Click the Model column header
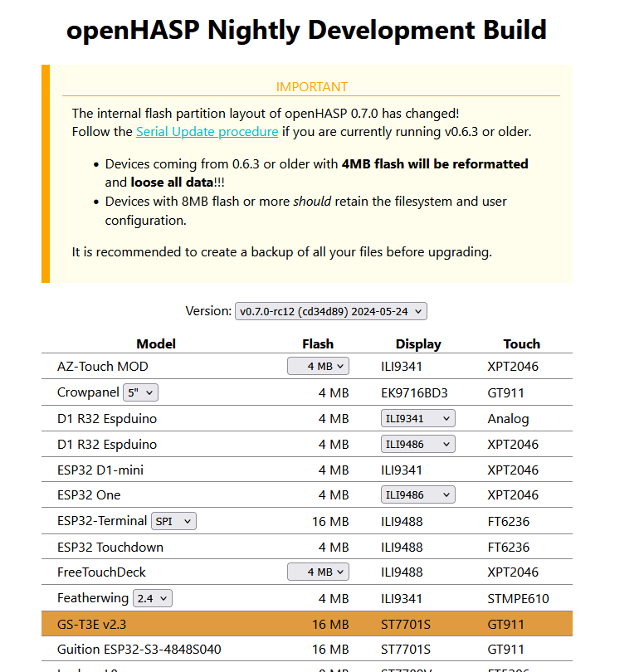The height and width of the screenshot is (672, 644). pyautogui.click(x=156, y=343)
